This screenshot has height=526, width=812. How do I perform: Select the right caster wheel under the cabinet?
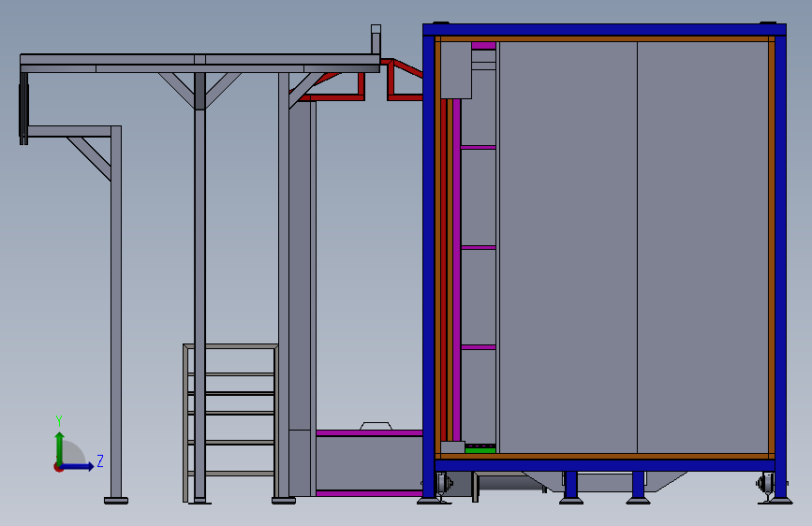tap(764, 485)
